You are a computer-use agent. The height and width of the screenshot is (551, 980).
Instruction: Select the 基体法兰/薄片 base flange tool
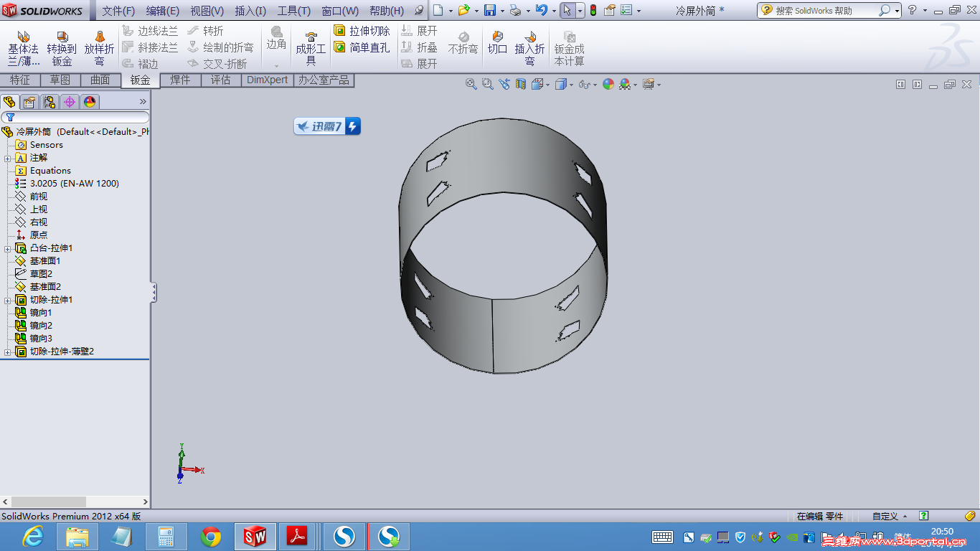23,47
